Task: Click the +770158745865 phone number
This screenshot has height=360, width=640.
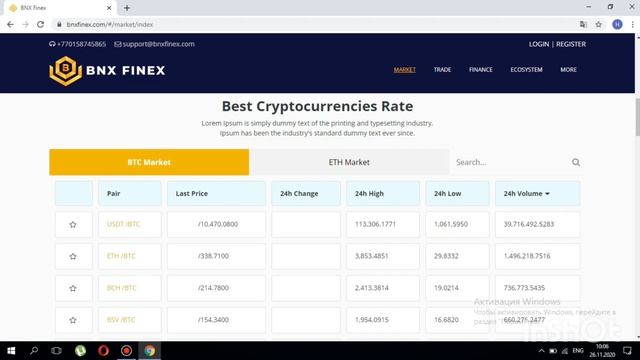Action: click(x=82, y=44)
